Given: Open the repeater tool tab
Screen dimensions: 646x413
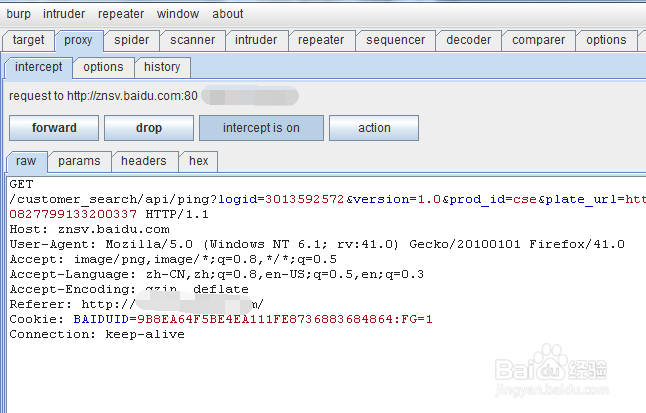Looking at the screenshot, I should point(321,40).
